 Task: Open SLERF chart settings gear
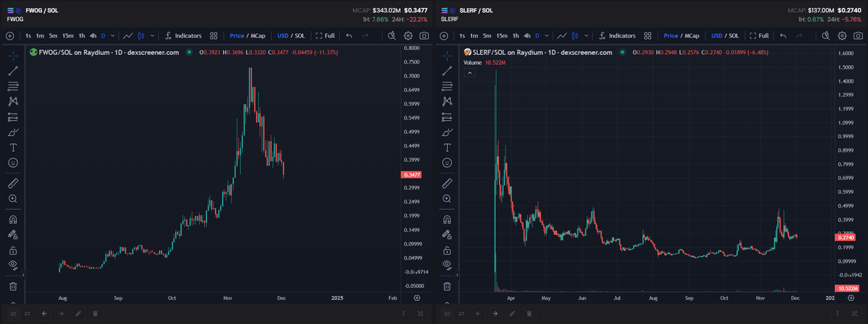(x=842, y=35)
